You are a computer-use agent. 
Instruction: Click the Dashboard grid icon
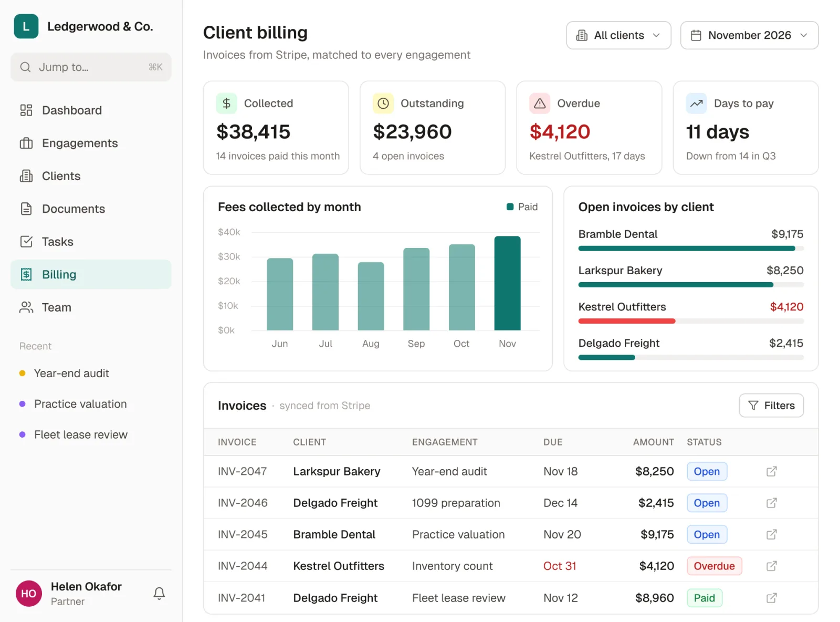click(x=26, y=110)
